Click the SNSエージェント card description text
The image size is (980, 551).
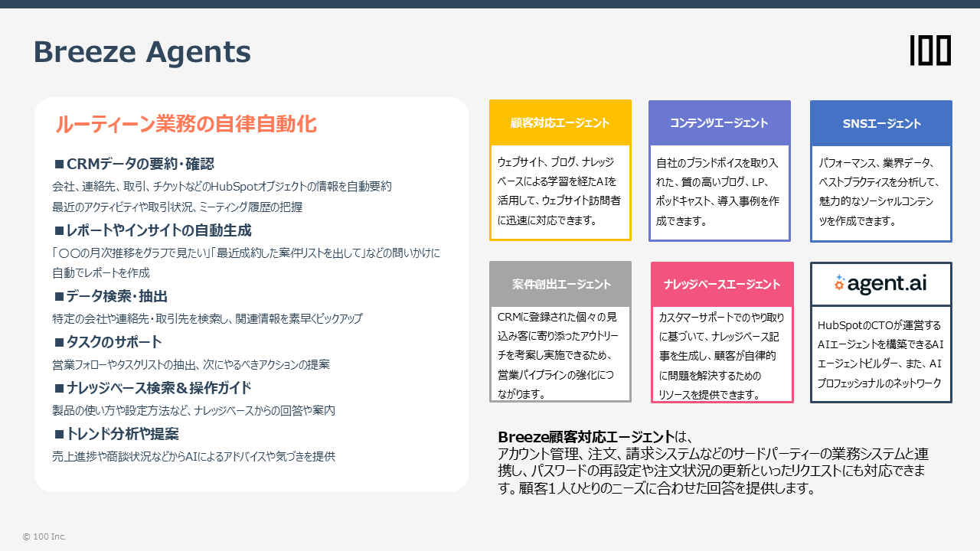coord(879,191)
